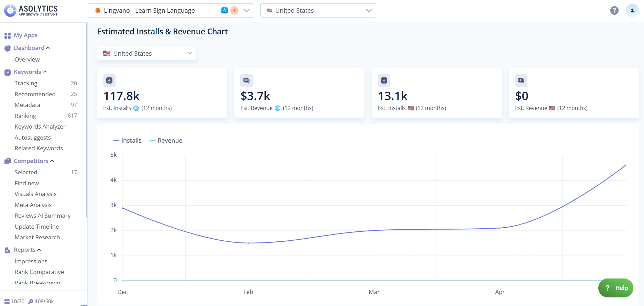Go to Reviews AI Summary page
The width and height of the screenshot is (644, 306).
pos(43,216)
